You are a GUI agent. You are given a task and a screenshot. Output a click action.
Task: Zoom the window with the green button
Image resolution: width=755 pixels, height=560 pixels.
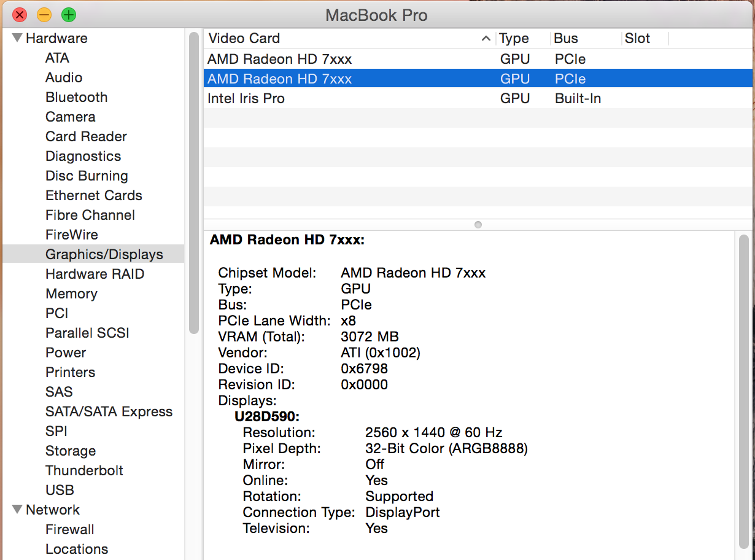(69, 14)
